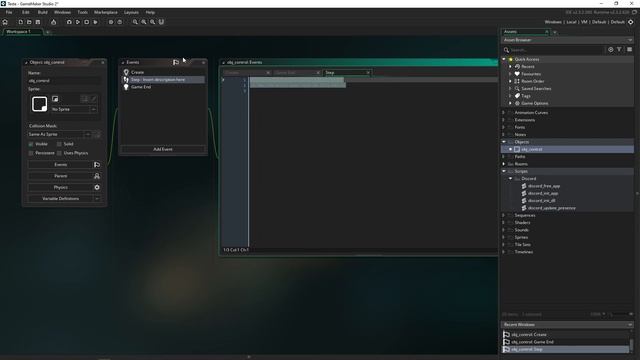Viewport: 640px width, 360px height.
Task: Open the Asset Browser panel dropdown
Action: pyautogui.click(x=630, y=40)
